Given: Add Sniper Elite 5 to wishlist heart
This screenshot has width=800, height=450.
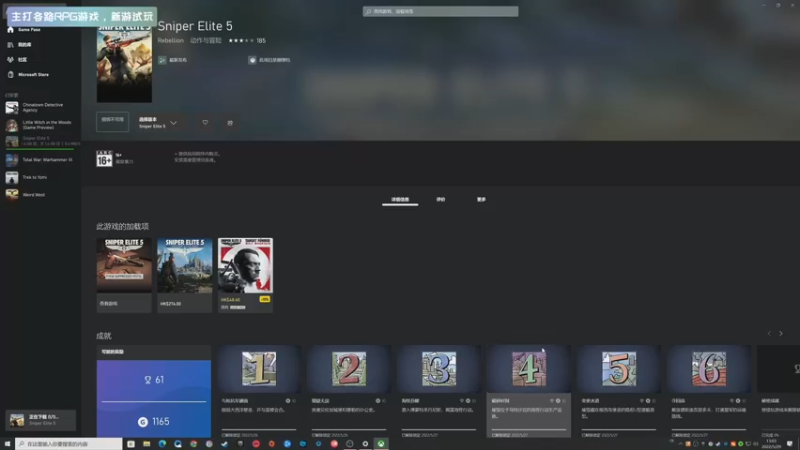Looking at the screenshot, I should click(x=205, y=122).
